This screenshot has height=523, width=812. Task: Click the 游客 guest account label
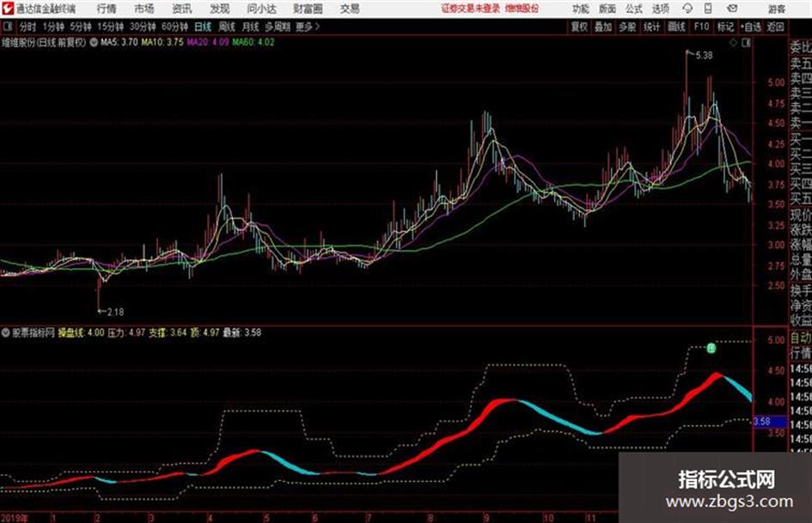click(x=777, y=9)
